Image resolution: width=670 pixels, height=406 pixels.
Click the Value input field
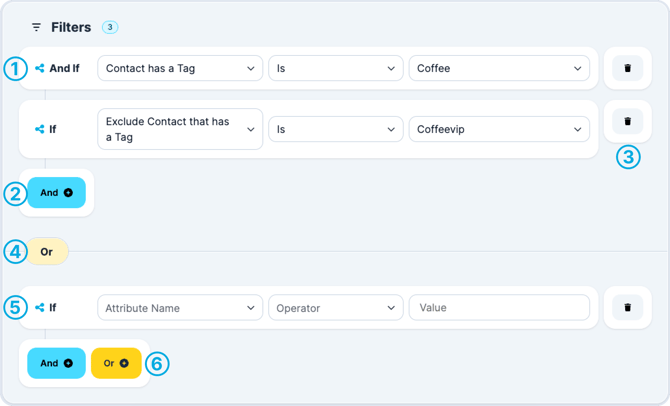point(499,308)
